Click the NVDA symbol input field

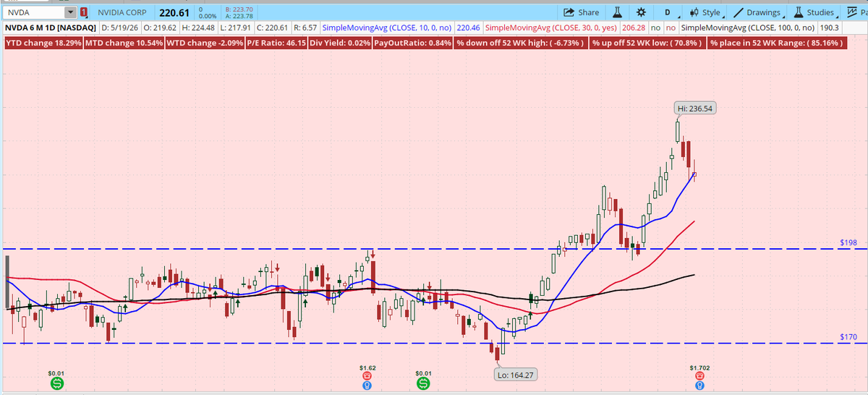[34, 12]
